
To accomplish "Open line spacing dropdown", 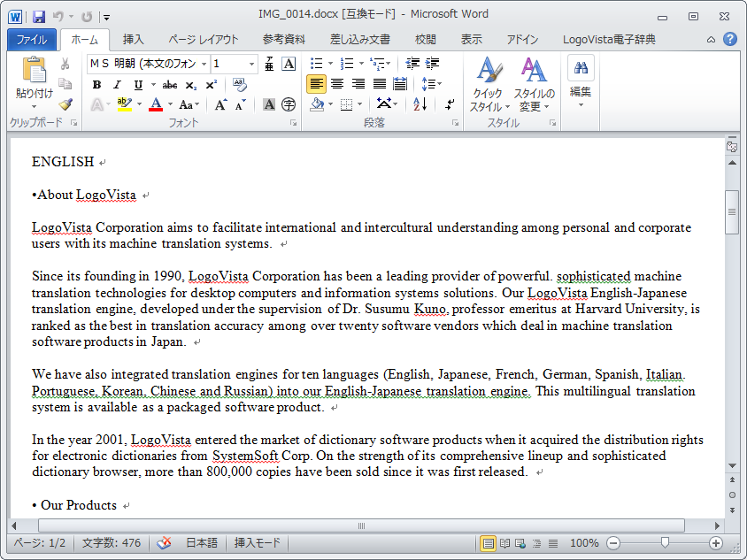I will [x=432, y=84].
